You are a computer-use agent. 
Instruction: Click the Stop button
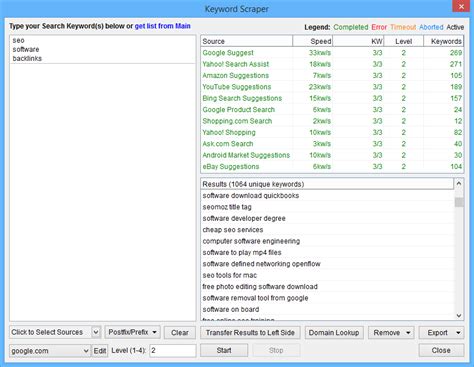coord(276,350)
